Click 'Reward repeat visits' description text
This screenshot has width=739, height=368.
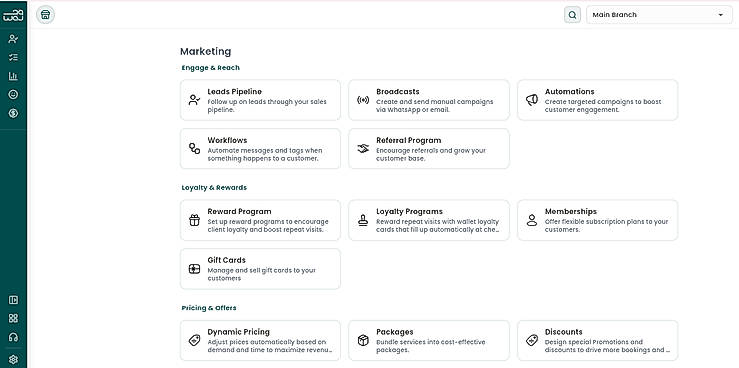click(437, 226)
